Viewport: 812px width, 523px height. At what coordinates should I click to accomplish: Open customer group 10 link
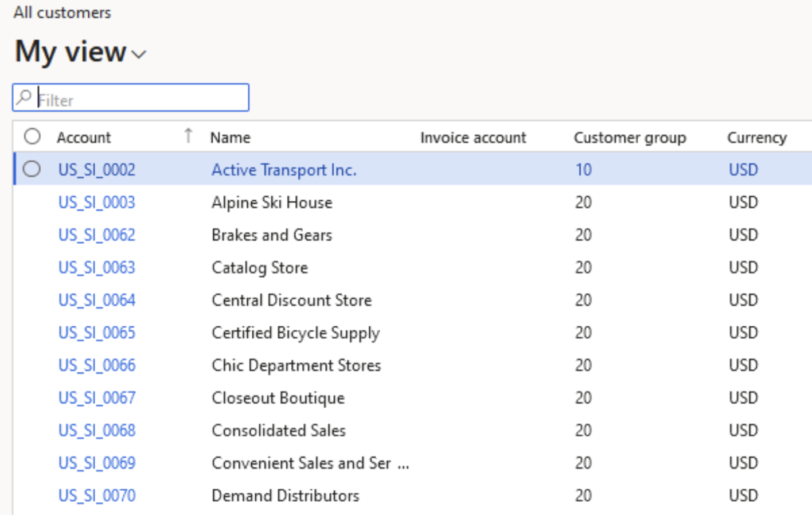[583, 170]
